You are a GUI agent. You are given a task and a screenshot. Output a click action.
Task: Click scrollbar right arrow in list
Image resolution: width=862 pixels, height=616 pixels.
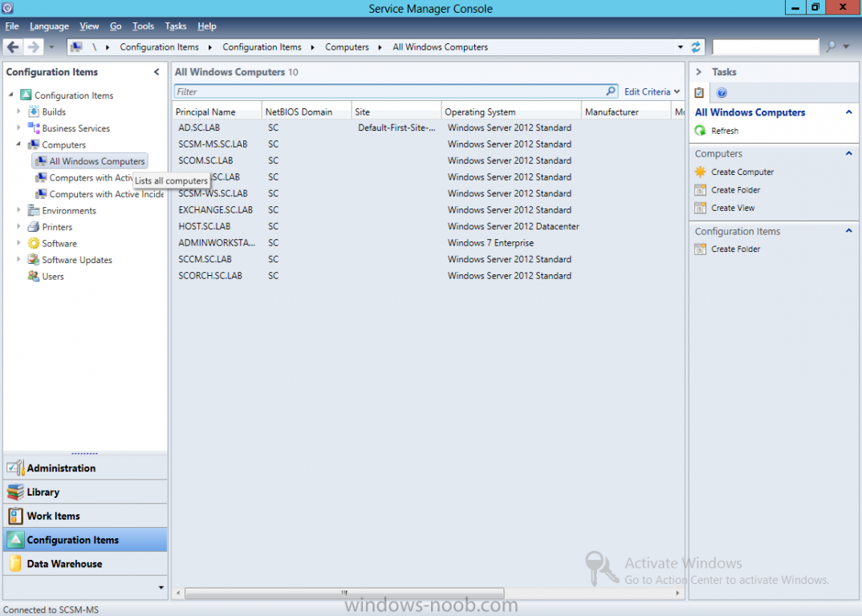click(x=677, y=593)
